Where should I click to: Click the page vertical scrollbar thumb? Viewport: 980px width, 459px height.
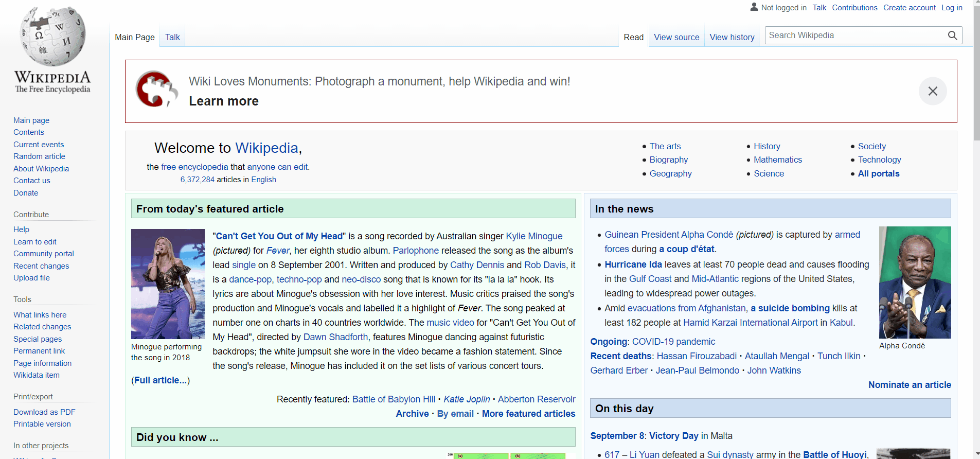976,74
